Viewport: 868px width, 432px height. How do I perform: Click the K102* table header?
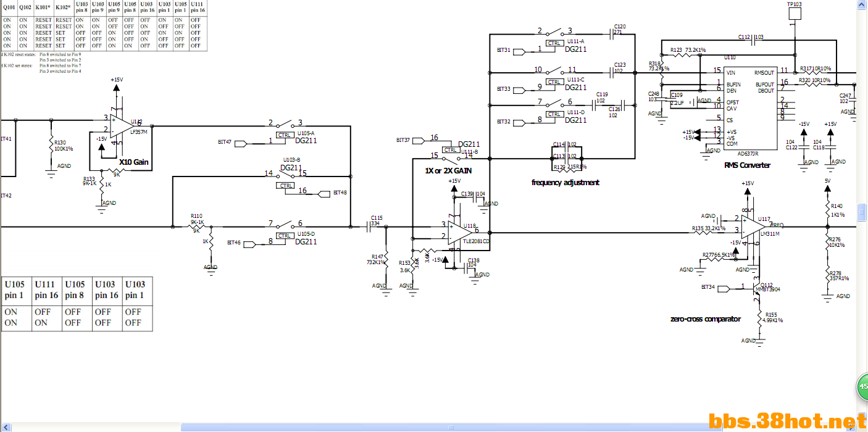pos(63,6)
